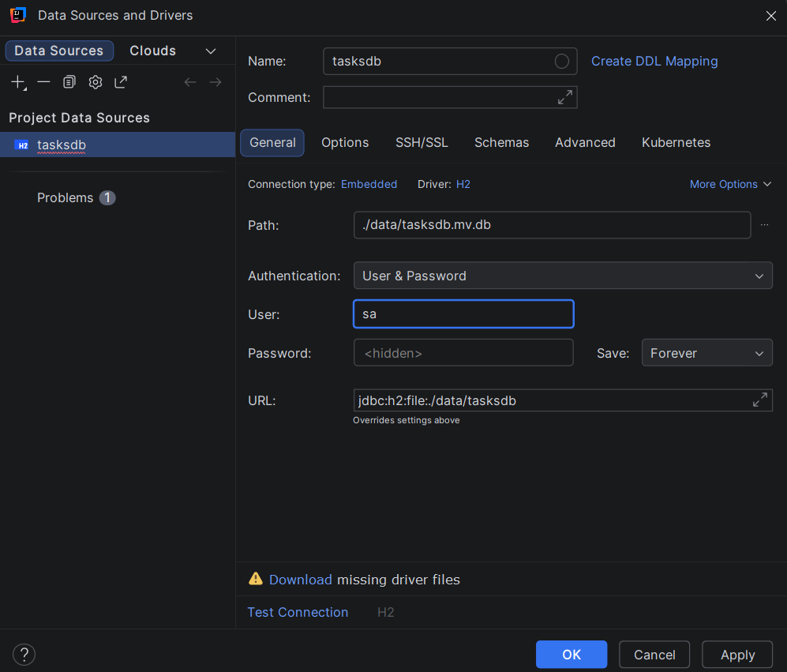Image resolution: width=787 pixels, height=672 pixels.
Task: Browse for database path with ellipsis
Action: [x=764, y=225]
